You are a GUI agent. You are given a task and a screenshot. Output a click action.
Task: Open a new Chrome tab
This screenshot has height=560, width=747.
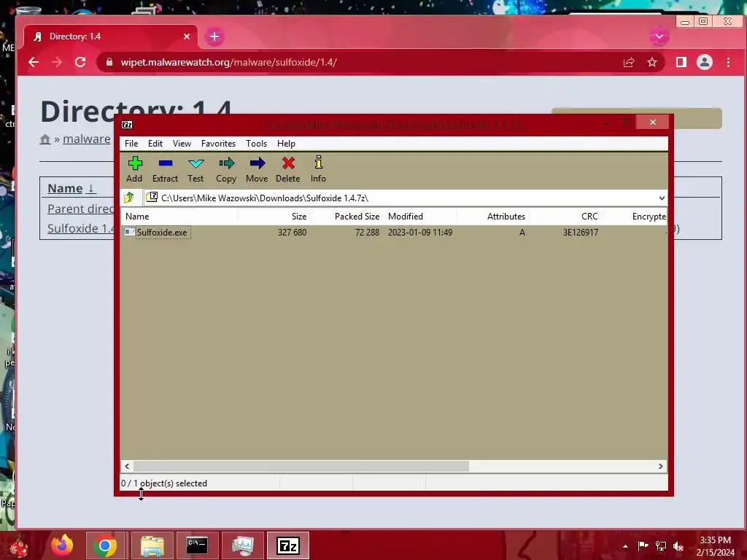[x=214, y=36]
